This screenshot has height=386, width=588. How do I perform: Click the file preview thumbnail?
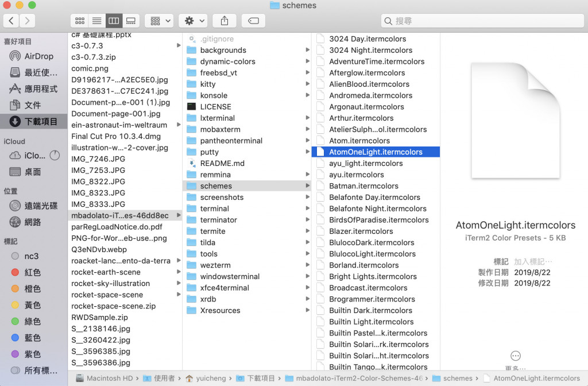(516, 121)
